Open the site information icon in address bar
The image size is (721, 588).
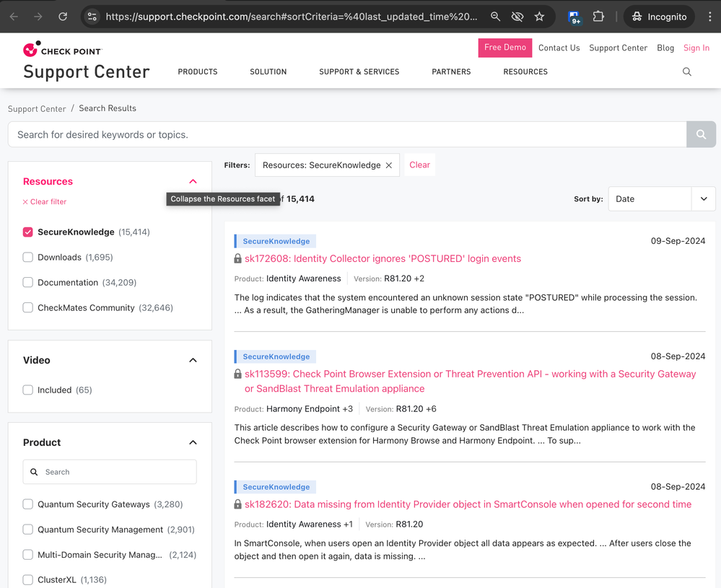pyautogui.click(x=92, y=17)
